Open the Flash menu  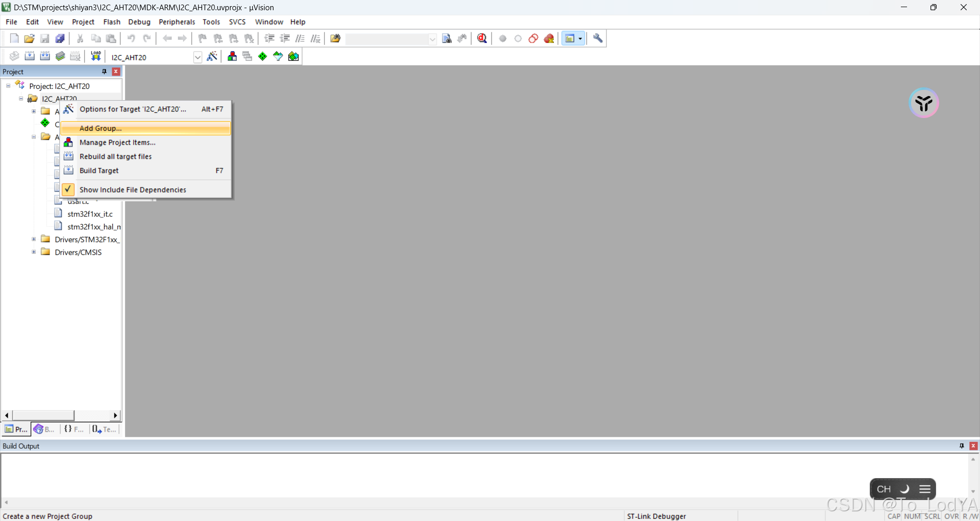point(112,22)
